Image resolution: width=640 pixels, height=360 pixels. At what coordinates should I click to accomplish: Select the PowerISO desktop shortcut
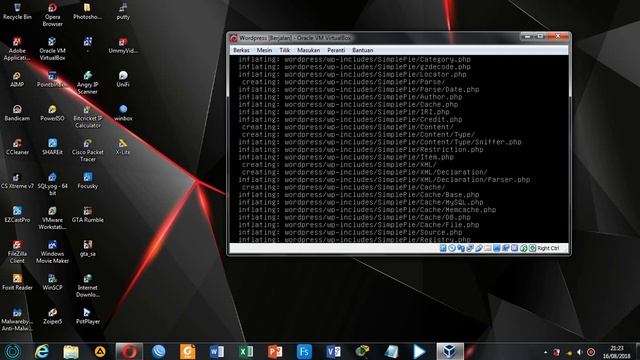[52, 113]
